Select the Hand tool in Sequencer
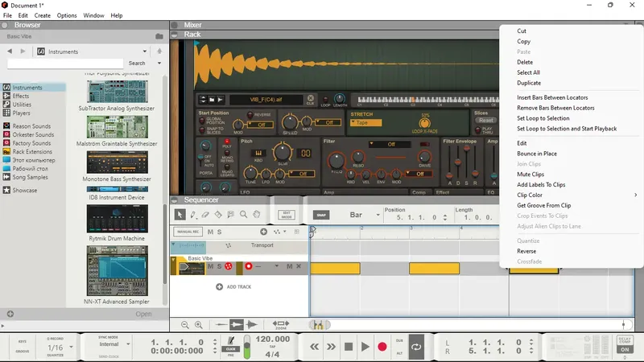The width and height of the screenshot is (644, 362). pyautogui.click(x=257, y=214)
